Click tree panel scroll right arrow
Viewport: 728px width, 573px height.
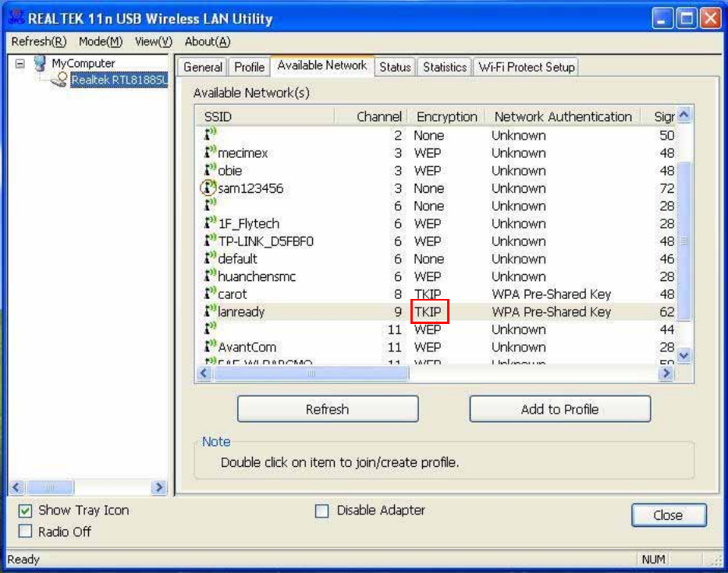158,487
